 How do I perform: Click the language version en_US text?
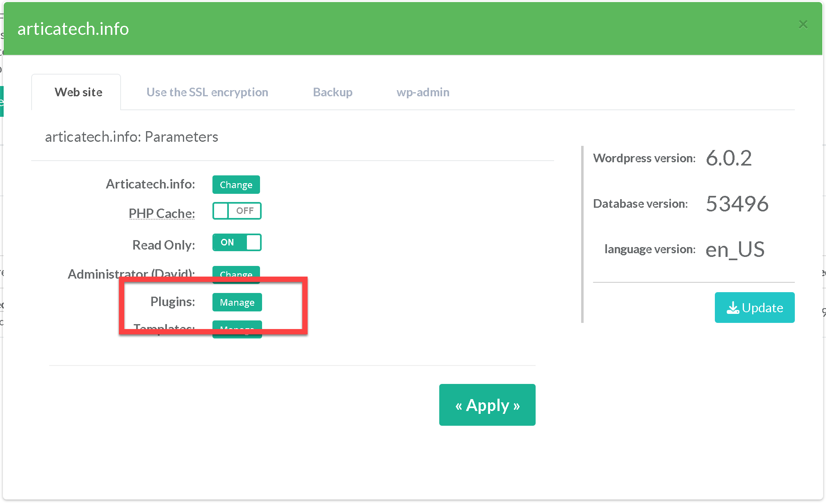point(735,249)
